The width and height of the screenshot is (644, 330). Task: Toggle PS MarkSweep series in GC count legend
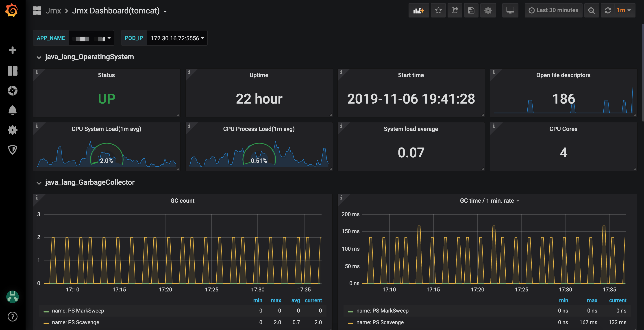click(78, 310)
